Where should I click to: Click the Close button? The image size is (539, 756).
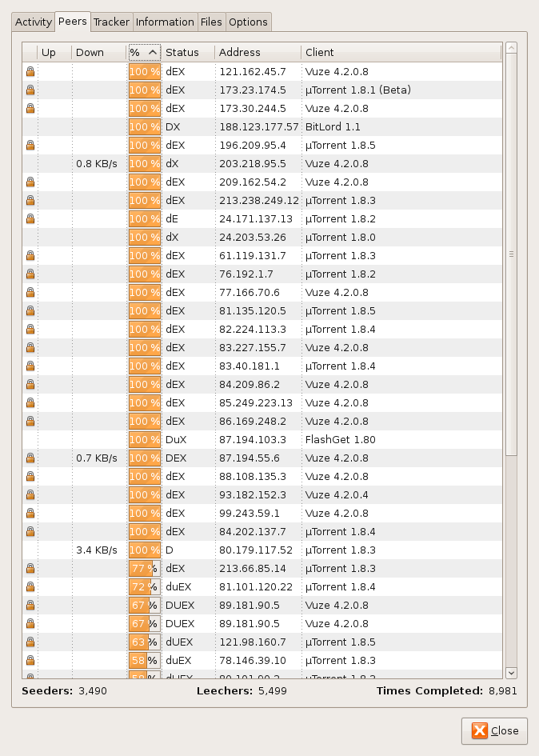click(x=495, y=731)
